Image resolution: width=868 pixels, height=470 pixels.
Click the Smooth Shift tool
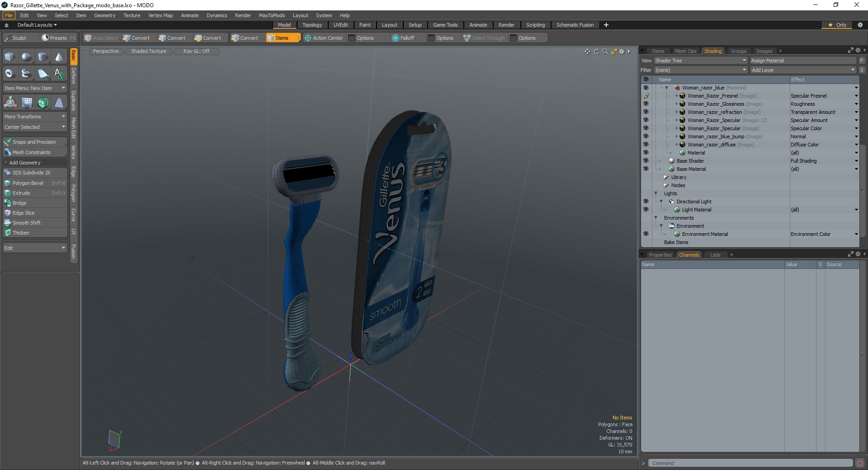[x=35, y=223]
